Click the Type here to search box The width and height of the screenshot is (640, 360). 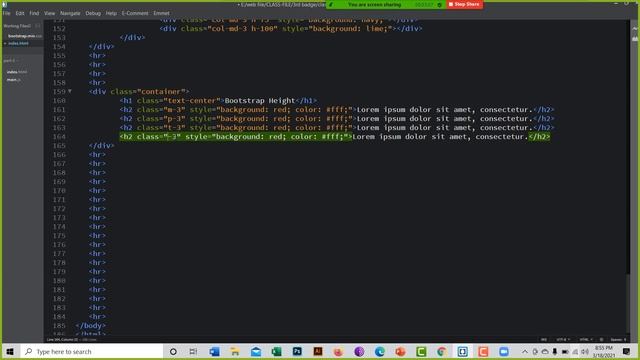[92, 351]
